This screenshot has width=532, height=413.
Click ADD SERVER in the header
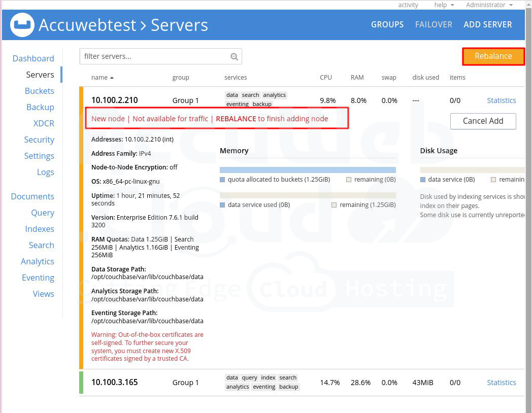click(x=487, y=24)
